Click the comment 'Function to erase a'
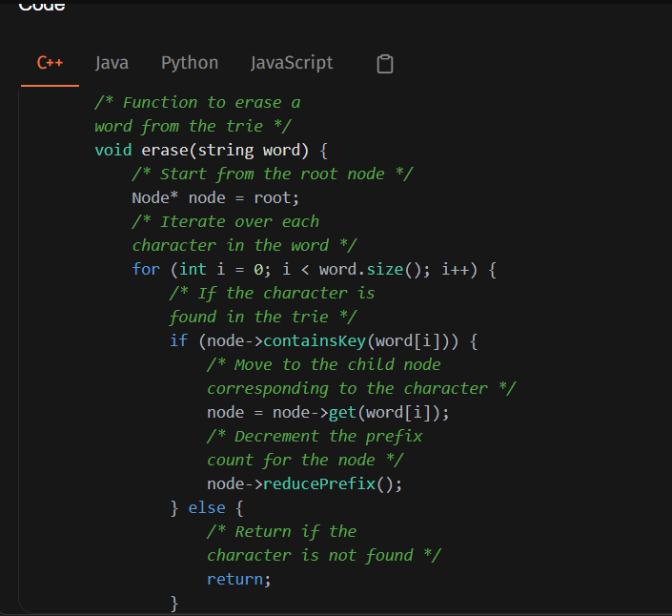Viewport: 672px width, 616px height. coord(197,103)
